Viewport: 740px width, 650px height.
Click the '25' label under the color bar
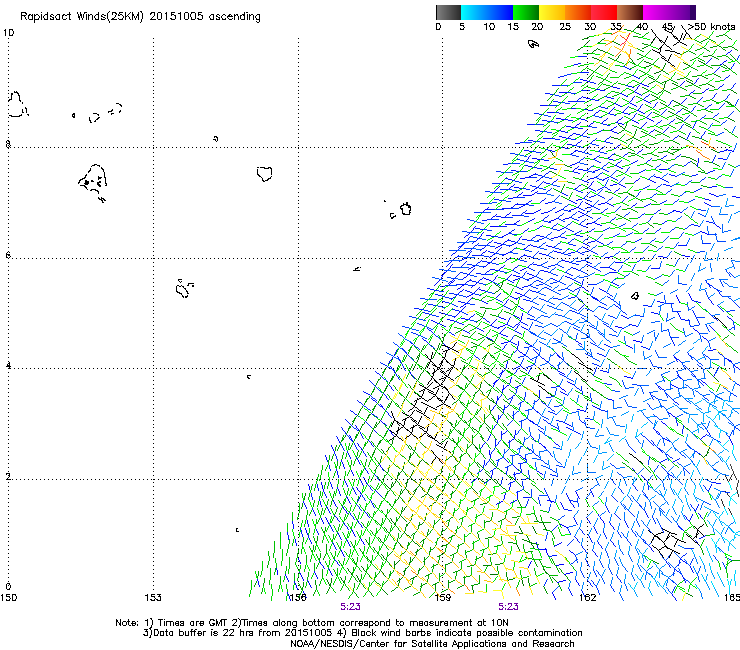(x=564, y=26)
